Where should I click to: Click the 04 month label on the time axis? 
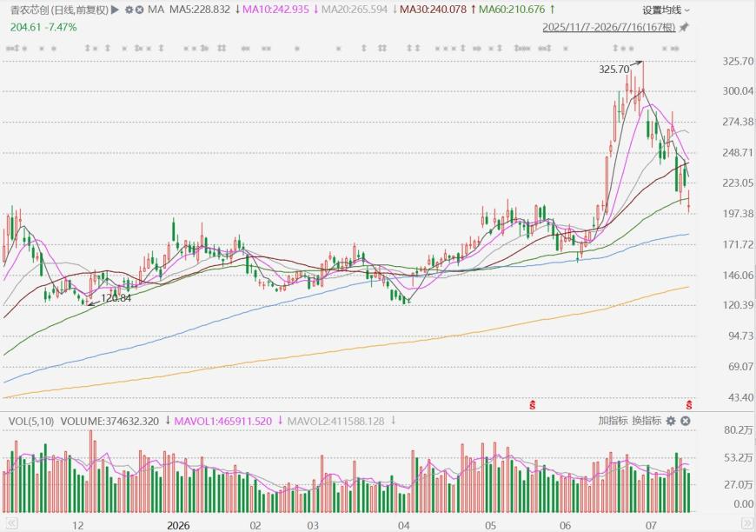(x=404, y=525)
